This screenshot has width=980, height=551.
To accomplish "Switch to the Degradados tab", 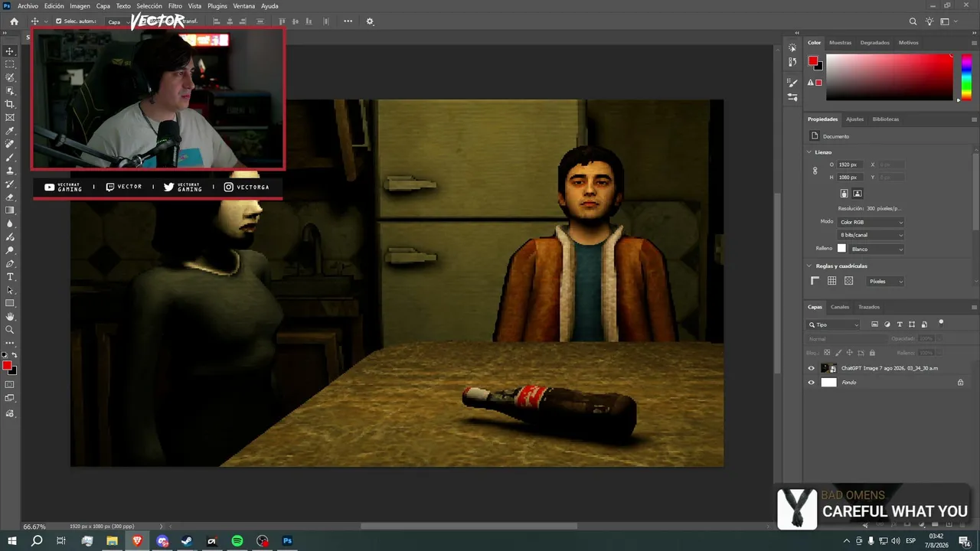I will [x=875, y=43].
